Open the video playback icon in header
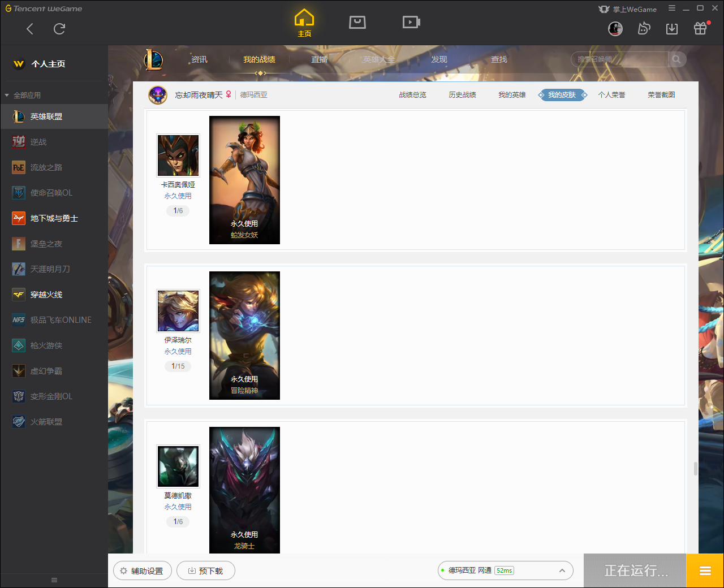 tap(411, 22)
